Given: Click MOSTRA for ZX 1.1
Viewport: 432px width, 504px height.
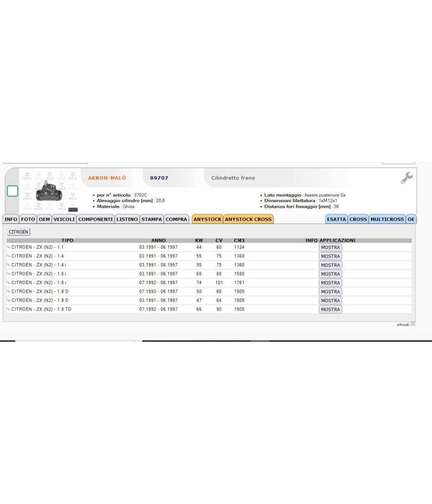Looking at the screenshot, I should pos(330,248).
